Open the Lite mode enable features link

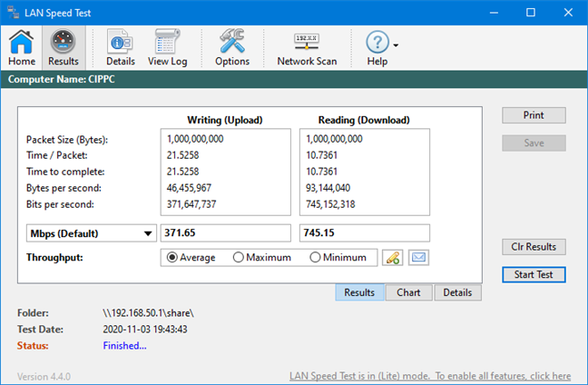[x=430, y=376]
